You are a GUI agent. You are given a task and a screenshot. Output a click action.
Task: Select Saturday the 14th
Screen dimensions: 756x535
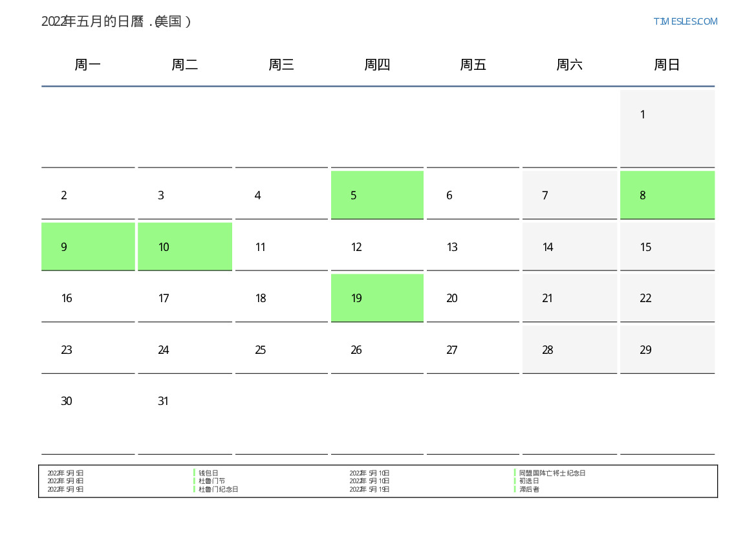pyautogui.click(x=569, y=246)
